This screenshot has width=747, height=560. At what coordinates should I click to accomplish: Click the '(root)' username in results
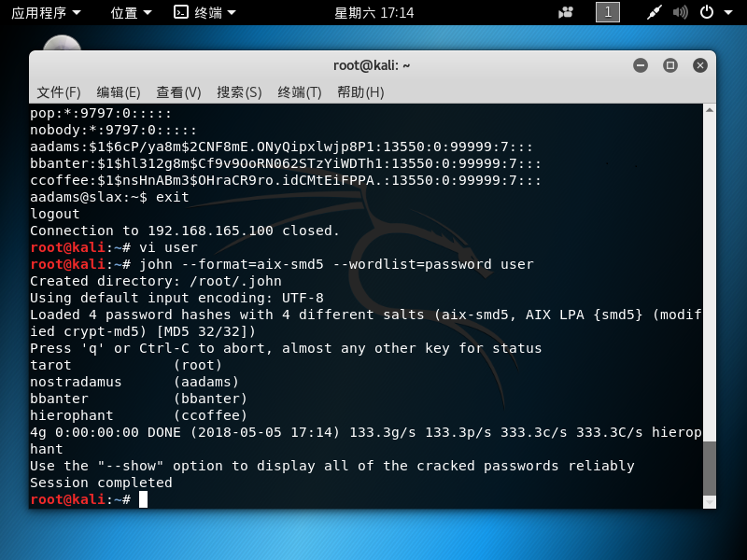point(198,365)
